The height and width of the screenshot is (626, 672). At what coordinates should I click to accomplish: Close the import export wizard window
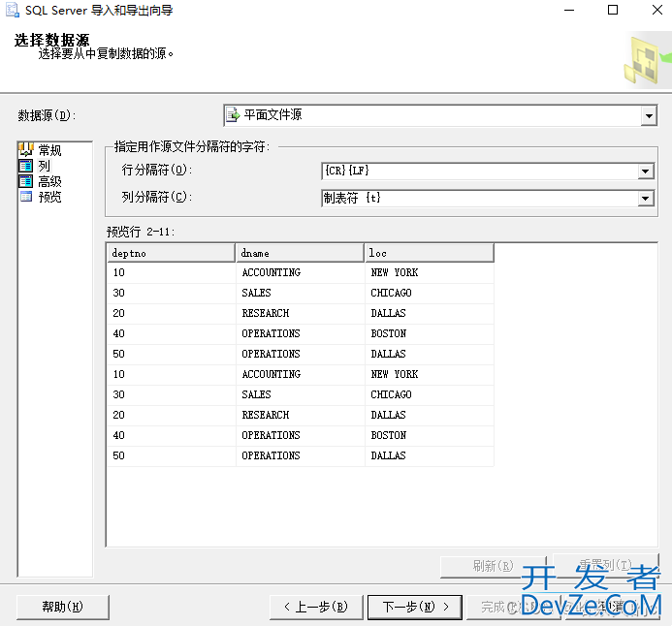(656, 10)
